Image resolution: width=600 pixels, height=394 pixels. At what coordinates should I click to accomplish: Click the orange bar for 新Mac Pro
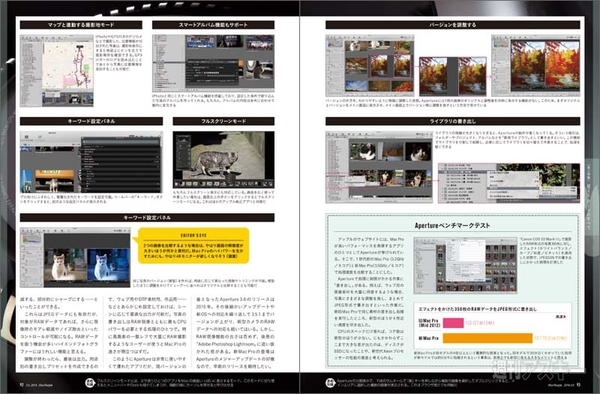click(488, 338)
